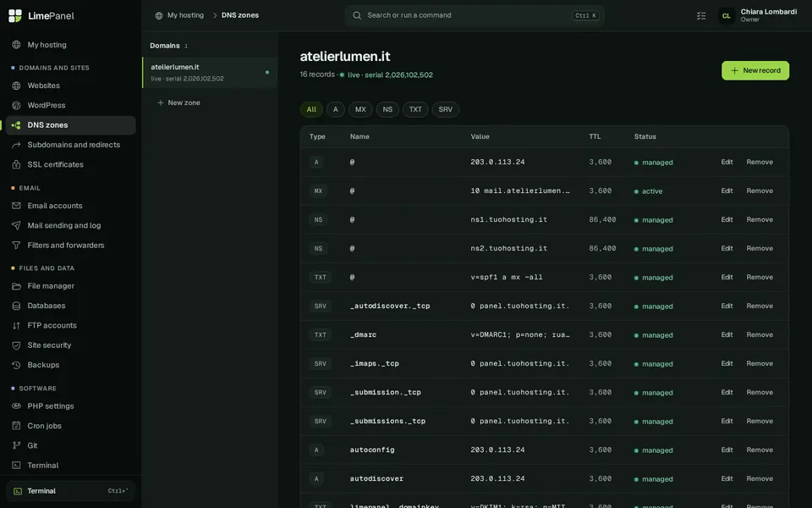The image size is (812, 508).
Task: Click the Git branch icon
Action: pos(17,445)
